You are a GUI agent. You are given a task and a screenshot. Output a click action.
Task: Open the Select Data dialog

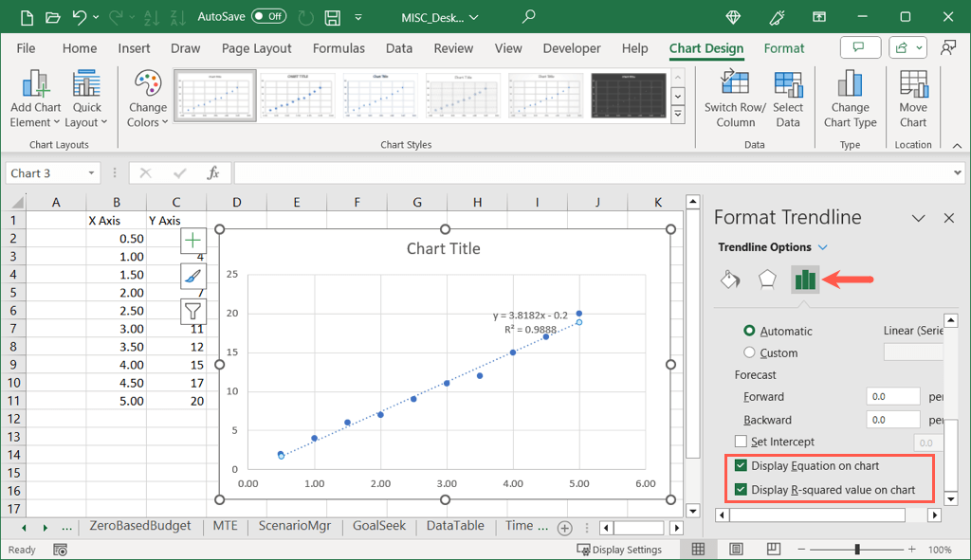click(x=788, y=85)
